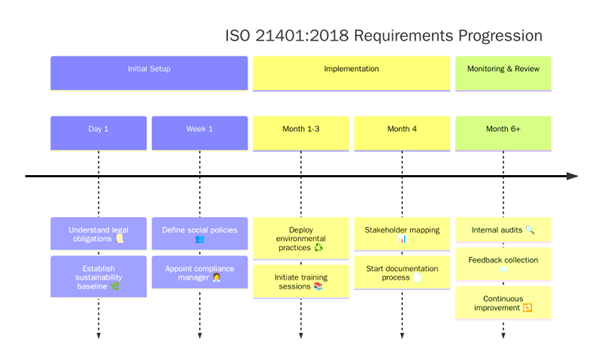Click the Deploy environmental practices card
This screenshot has height=363, width=602.
[301, 239]
